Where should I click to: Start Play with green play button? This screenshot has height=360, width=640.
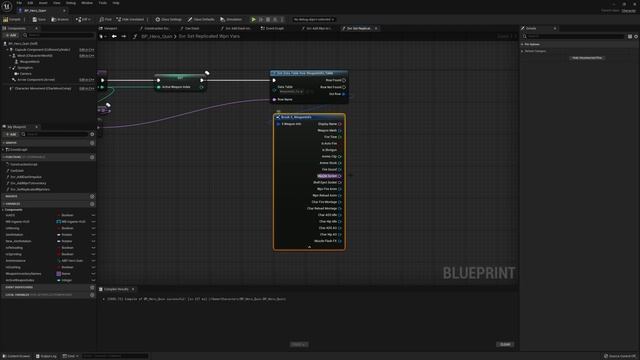click(253, 19)
